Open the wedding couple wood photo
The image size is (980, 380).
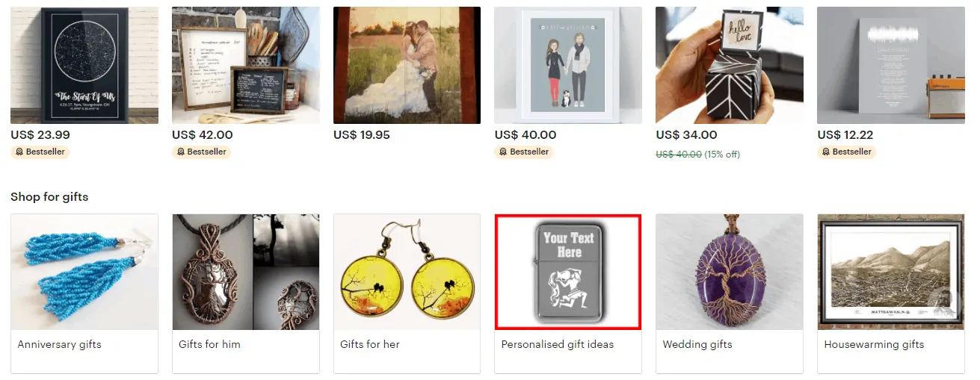(x=407, y=65)
